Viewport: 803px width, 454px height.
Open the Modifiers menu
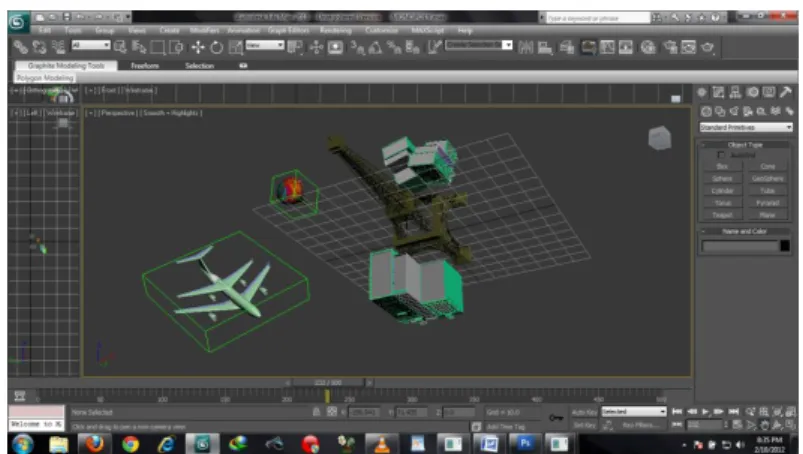[x=204, y=30]
